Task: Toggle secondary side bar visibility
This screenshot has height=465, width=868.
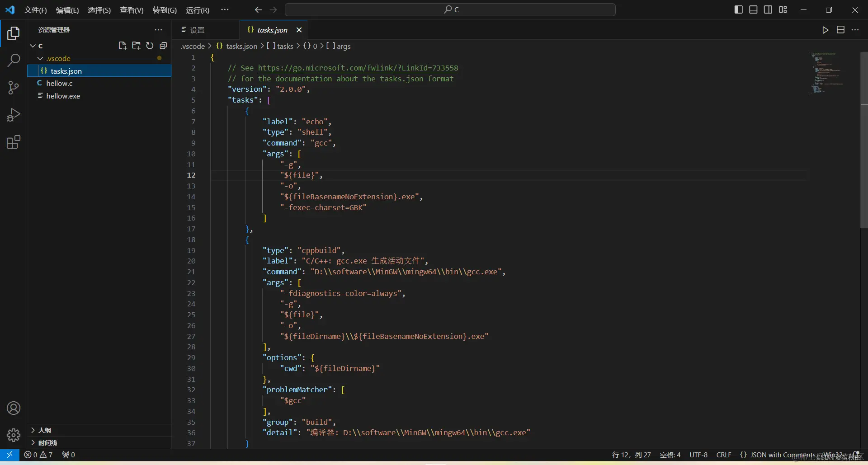Action: 768,9
